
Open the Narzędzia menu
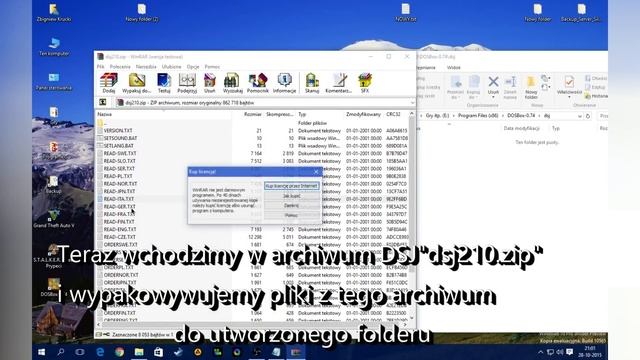(x=146, y=67)
